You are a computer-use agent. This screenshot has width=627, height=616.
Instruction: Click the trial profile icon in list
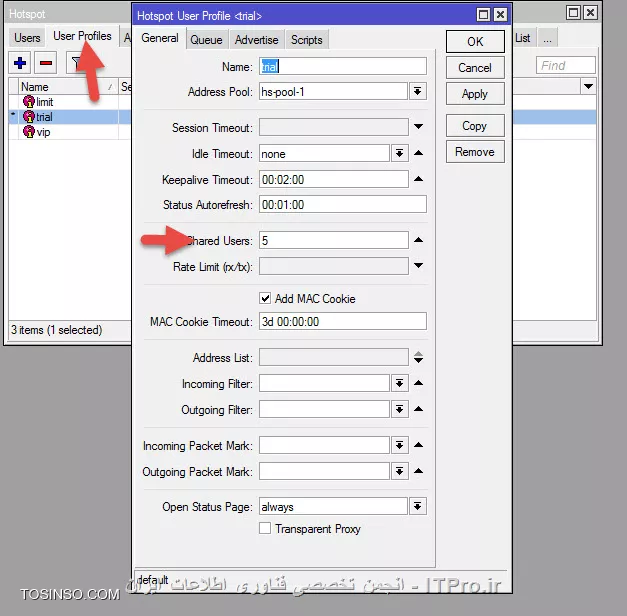[29, 116]
